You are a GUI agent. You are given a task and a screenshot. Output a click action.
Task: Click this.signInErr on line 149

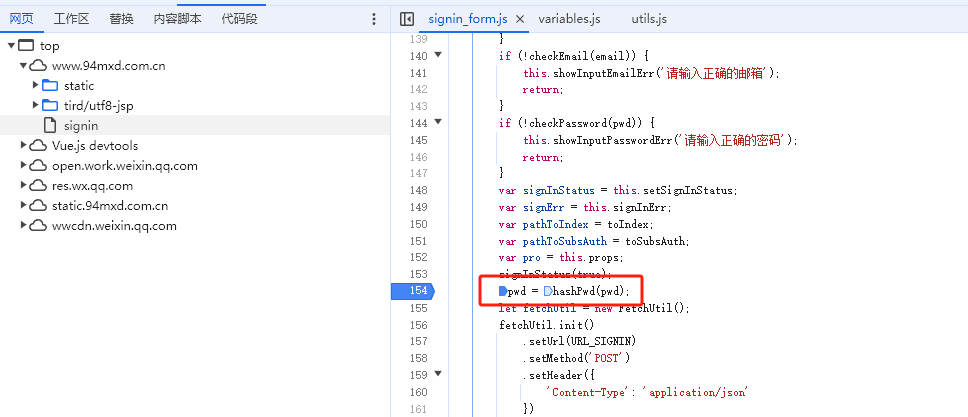pyautogui.click(x=627, y=207)
